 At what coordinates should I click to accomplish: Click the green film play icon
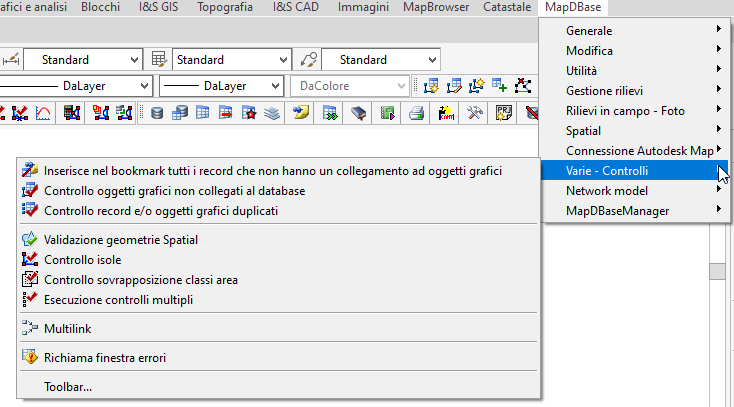point(388,113)
